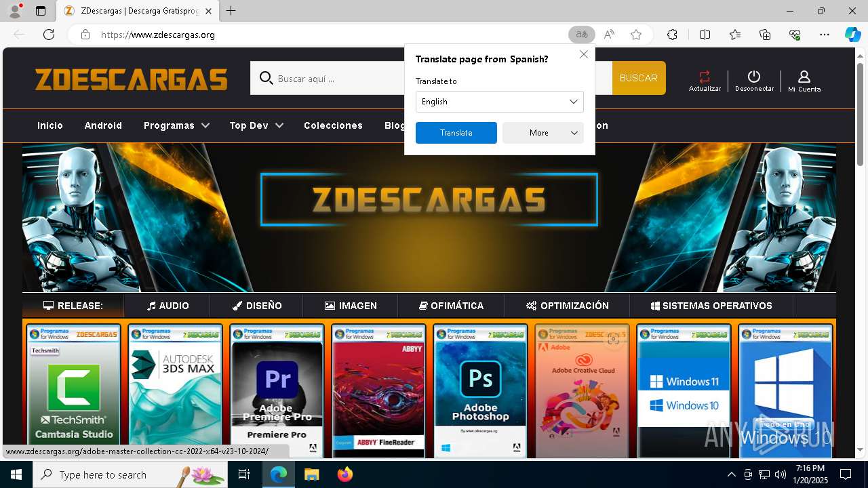View site information lock icon
868x488 pixels.
point(85,35)
